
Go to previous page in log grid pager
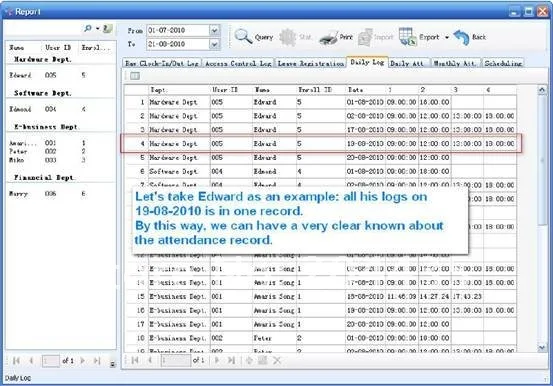(x=150, y=360)
